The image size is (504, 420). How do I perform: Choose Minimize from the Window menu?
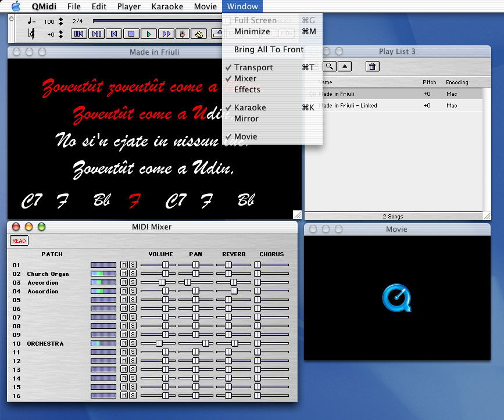(272, 31)
